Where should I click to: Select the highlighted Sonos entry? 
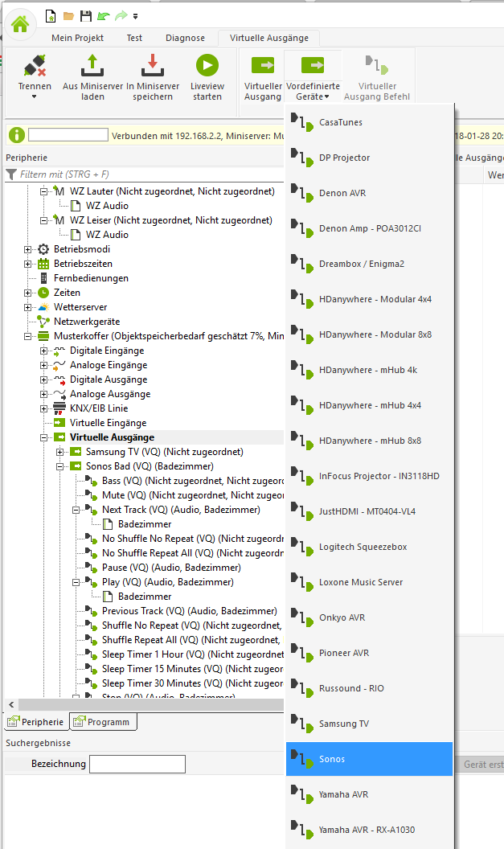click(369, 759)
